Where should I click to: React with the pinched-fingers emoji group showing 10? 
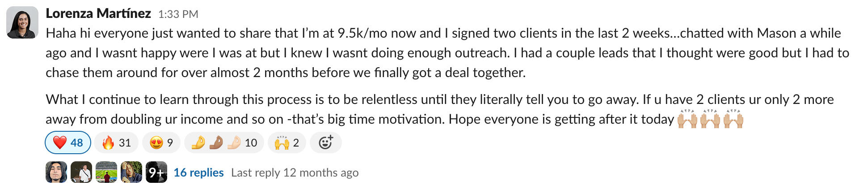click(224, 143)
